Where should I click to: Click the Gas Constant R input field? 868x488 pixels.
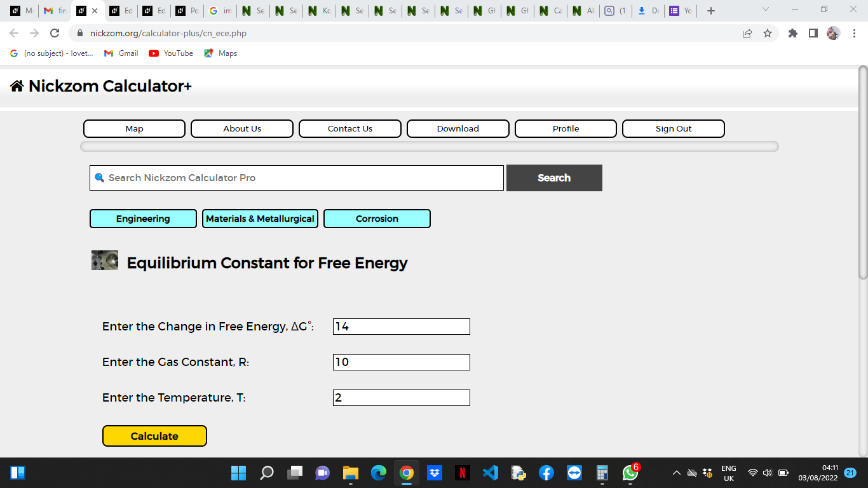pos(402,362)
